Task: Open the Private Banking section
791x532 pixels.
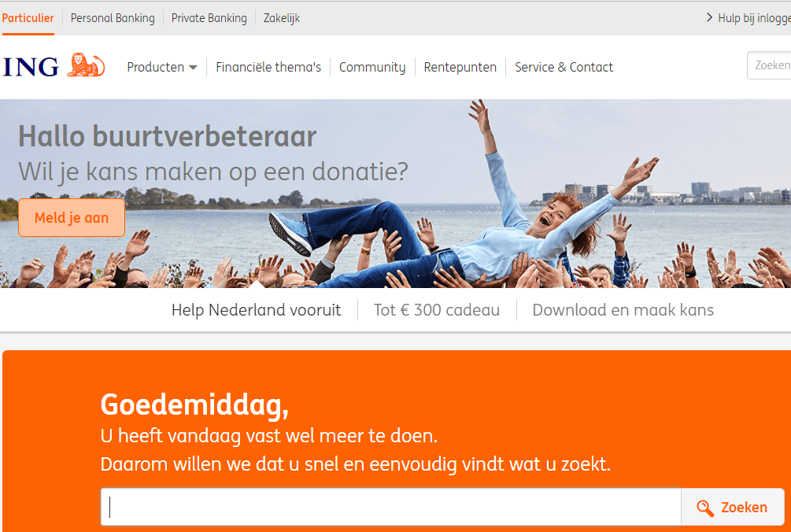Action: [x=209, y=18]
